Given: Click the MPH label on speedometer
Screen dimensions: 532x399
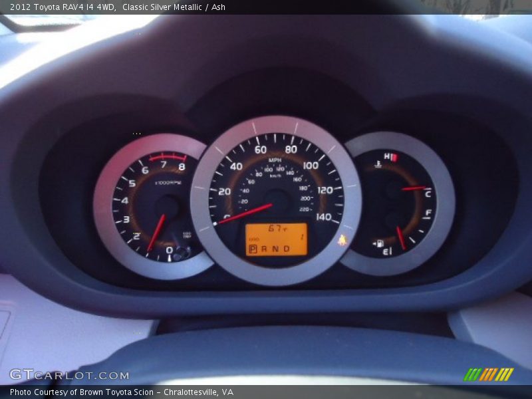Looking at the screenshot, I should click(x=275, y=160).
